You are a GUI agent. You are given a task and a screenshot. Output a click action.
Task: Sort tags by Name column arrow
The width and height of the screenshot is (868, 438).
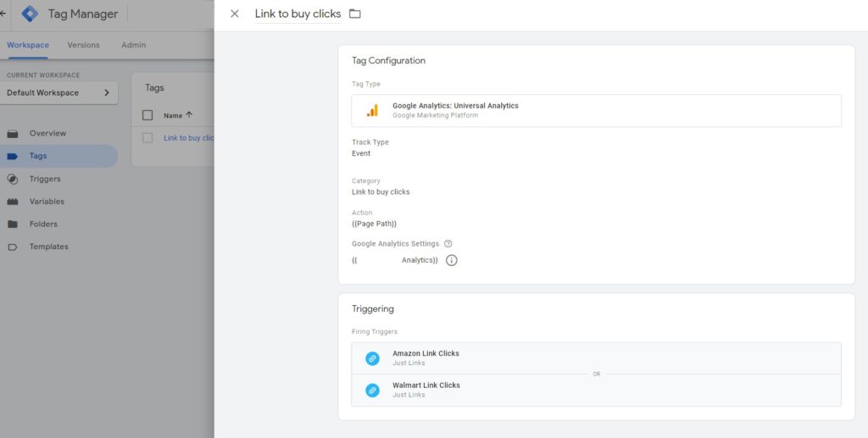click(x=189, y=115)
